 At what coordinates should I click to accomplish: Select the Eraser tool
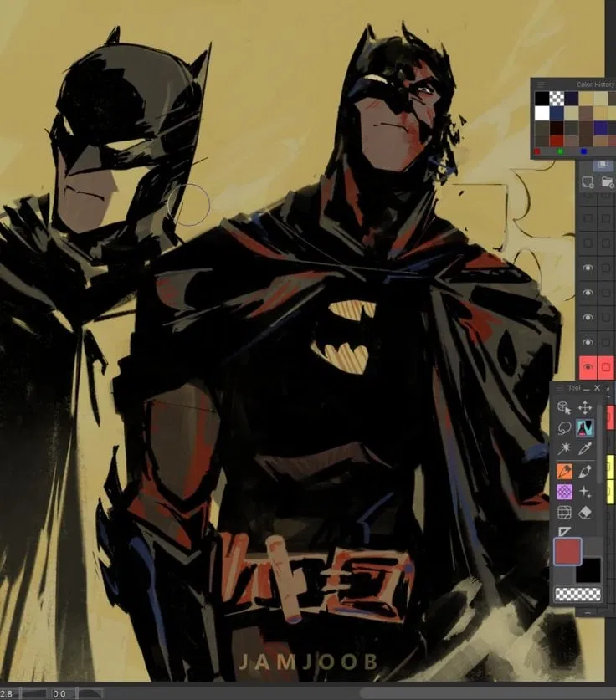(x=585, y=512)
